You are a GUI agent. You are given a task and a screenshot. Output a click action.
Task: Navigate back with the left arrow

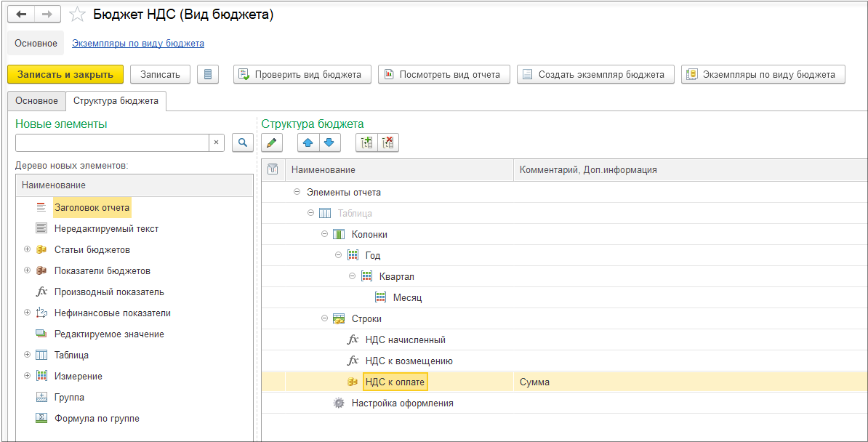coord(21,15)
